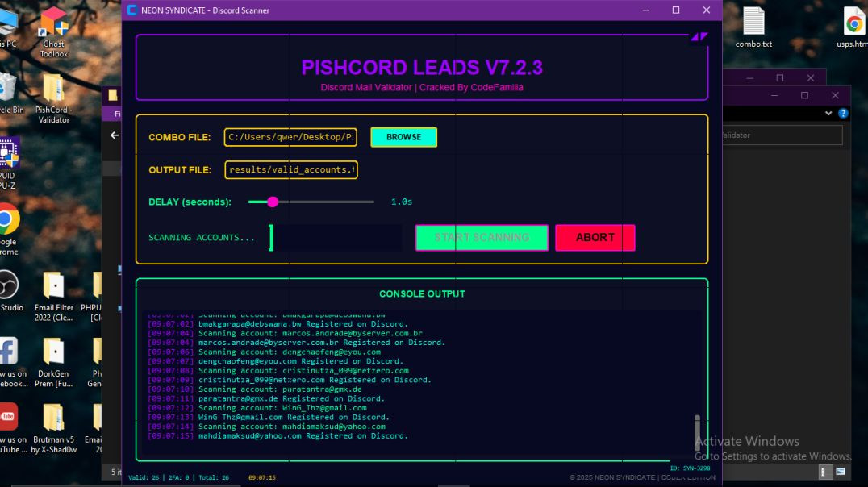Image resolution: width=868 pixels, height=487 pixels.
Task: Select the DorkGen Prem folder on desktop
Action: [54, 362]
